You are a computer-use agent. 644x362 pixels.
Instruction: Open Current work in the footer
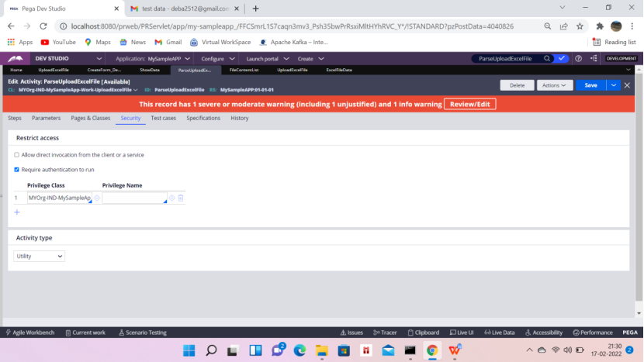tap(85, 333)
